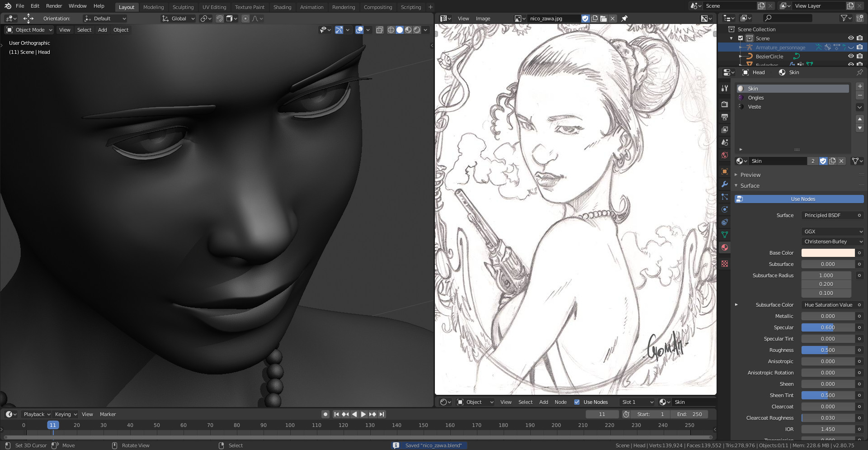This screenshot has width=868, height=450.
Task: Open the Object properties tab
Action: (725, 171)
